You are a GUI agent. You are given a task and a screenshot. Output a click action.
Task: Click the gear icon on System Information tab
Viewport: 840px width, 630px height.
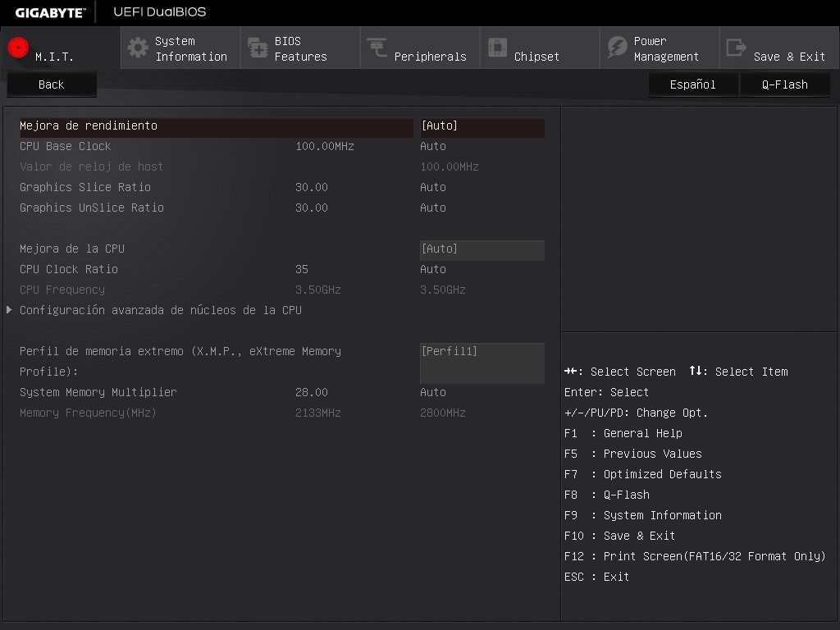click(139, 48)
